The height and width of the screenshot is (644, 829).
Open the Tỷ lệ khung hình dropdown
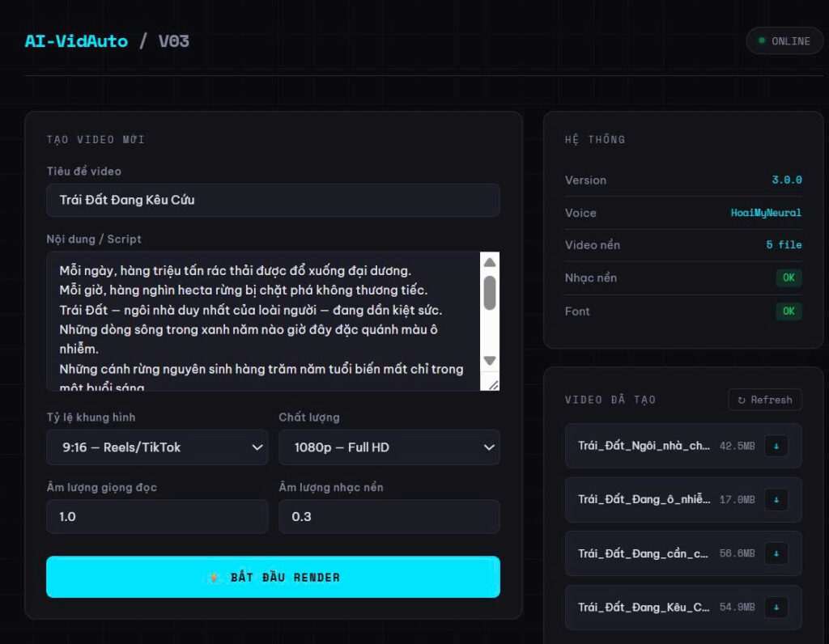click(157, 447)
